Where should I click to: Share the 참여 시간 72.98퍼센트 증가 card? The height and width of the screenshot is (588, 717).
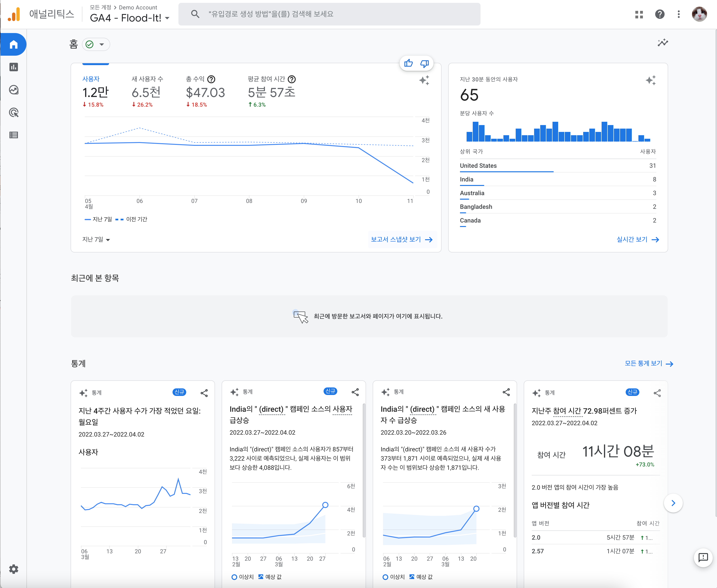point(657,393)
